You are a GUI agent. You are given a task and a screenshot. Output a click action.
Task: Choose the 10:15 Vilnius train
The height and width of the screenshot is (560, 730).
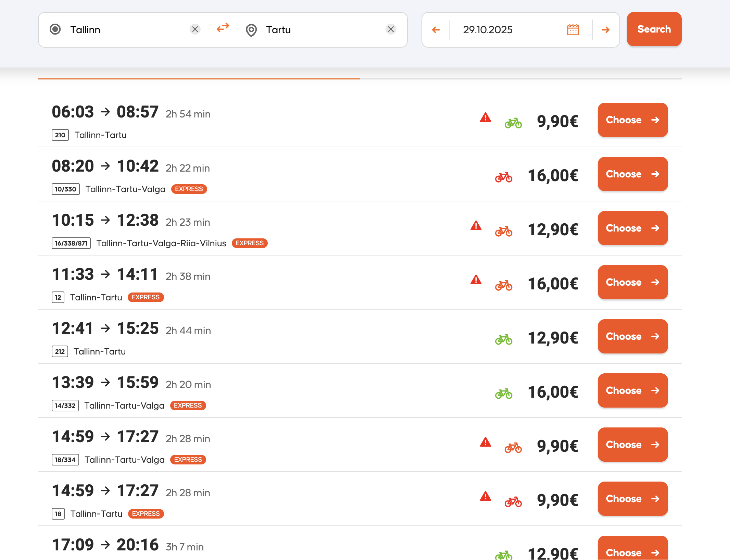(632, 228)
